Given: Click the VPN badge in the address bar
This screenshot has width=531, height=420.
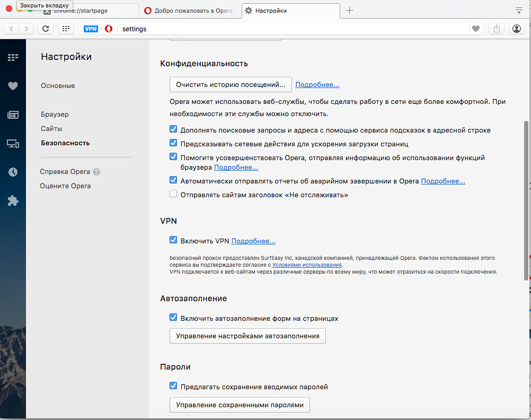Looking at the screenshot, I should coord(91,29).
